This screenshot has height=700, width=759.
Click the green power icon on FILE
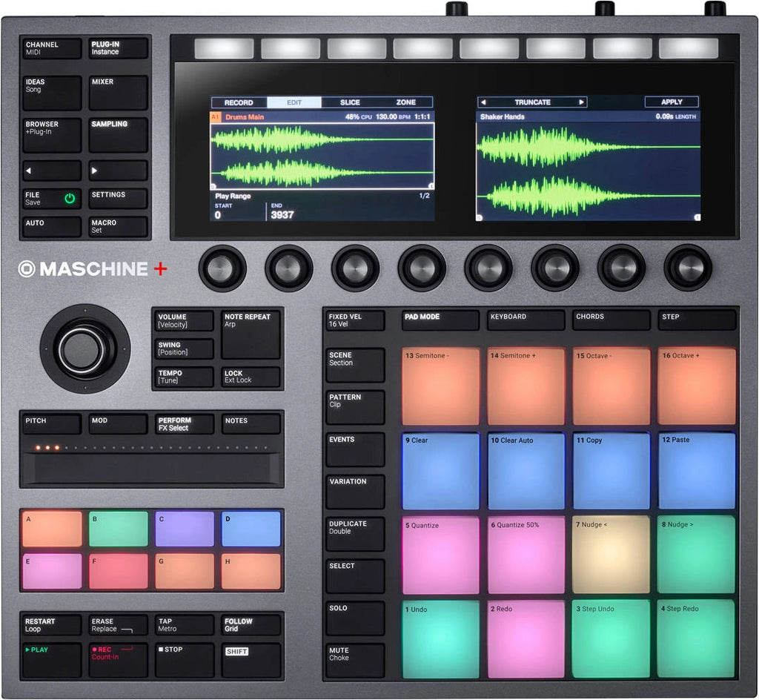click(x=70, y=199)
